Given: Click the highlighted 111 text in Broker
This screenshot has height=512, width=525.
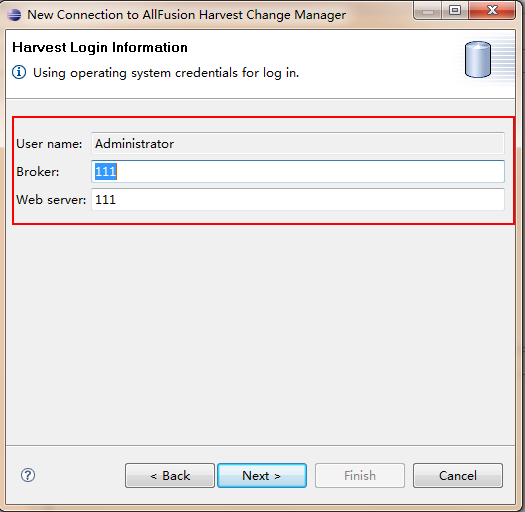Looking at the screenshot, I should click(x=105, y=172).
